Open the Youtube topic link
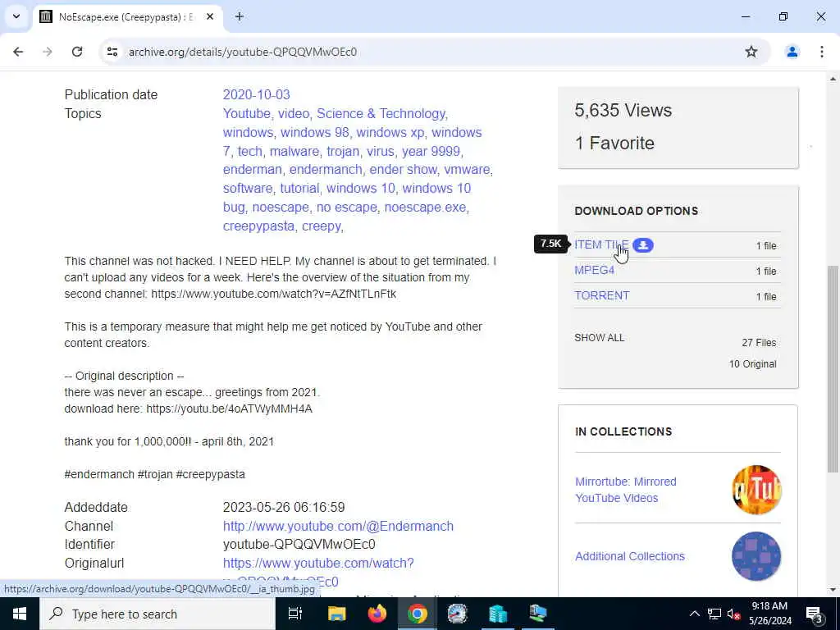840x630 pixels. point(246,113)
